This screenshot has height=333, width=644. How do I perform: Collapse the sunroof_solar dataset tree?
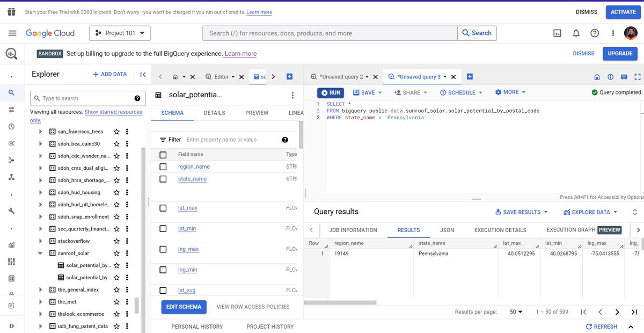coord(40,253)
